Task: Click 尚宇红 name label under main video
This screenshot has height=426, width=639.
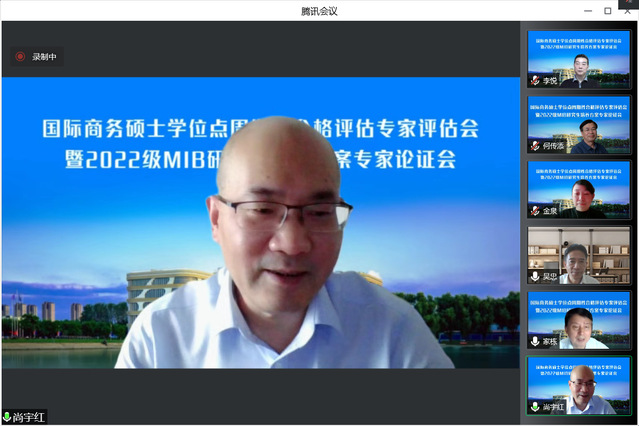Action: coord(30,417)
